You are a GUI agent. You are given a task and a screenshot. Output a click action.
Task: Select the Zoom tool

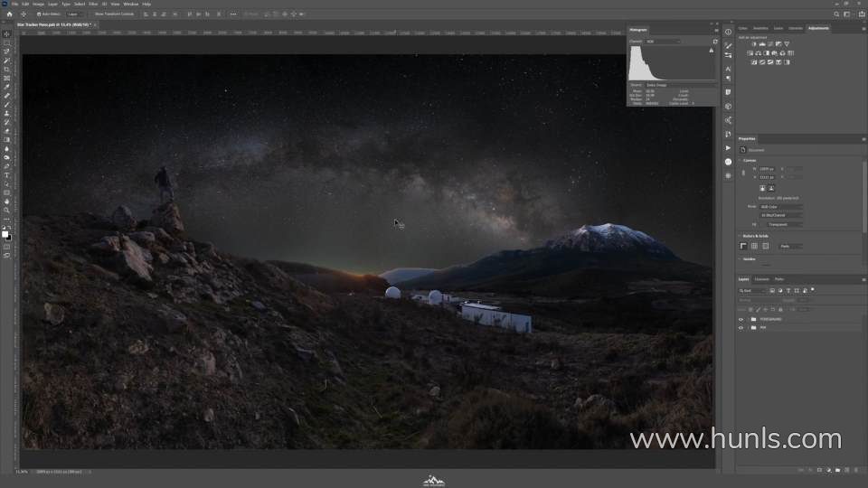pyautogui.click(x=6, y=211)
